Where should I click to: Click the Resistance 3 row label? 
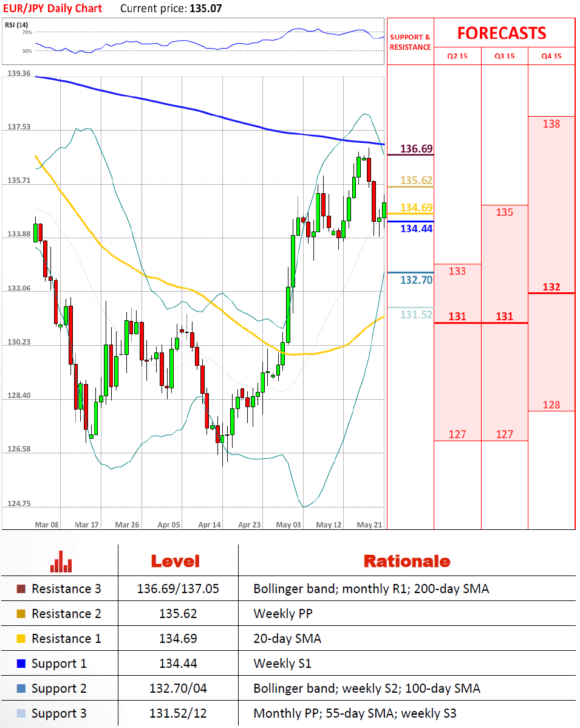click(66, 589)
